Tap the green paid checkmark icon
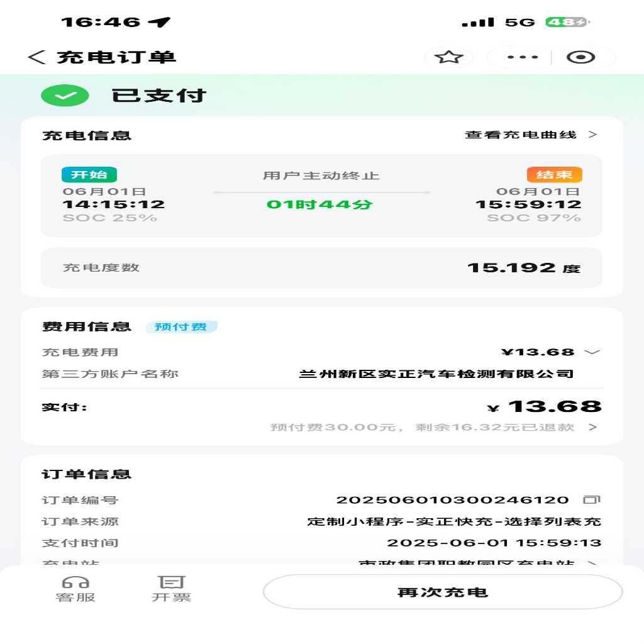The width and height of the screenshot is (644, 644). point(65,96)
